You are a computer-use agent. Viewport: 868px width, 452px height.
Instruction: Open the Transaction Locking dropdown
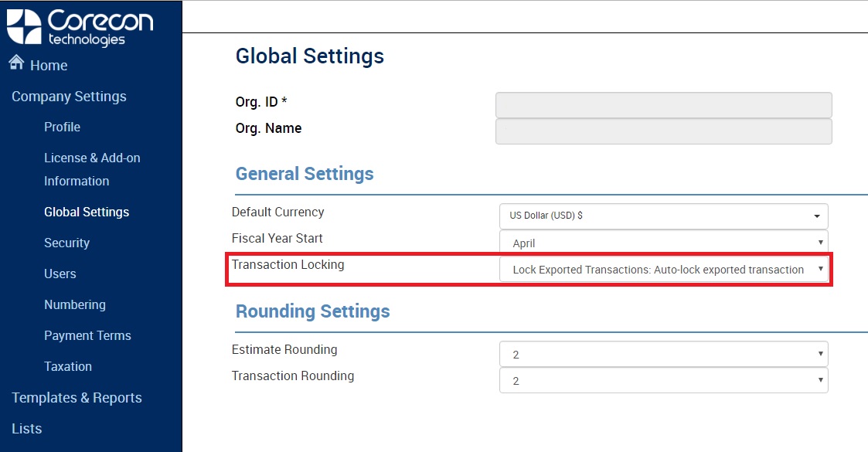pos(664,270)
